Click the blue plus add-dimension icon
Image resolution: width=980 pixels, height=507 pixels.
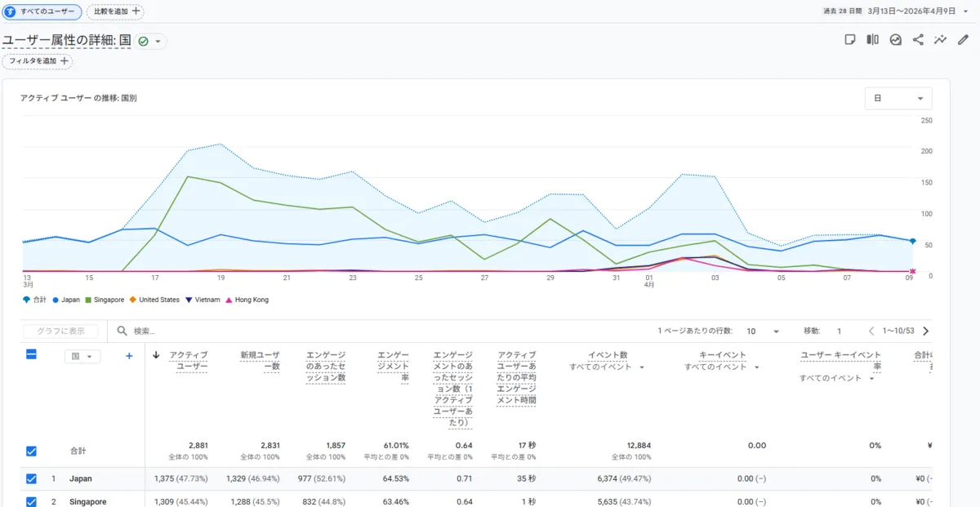coord(129,356)
